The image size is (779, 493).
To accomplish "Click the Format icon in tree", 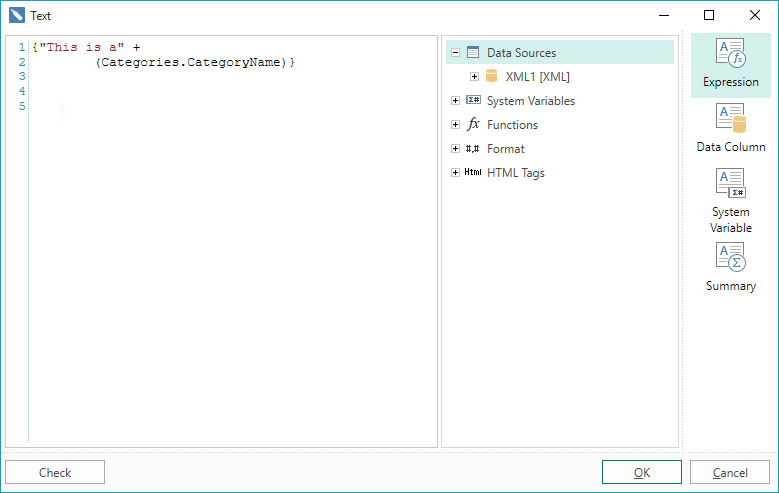I will (473, 149).
